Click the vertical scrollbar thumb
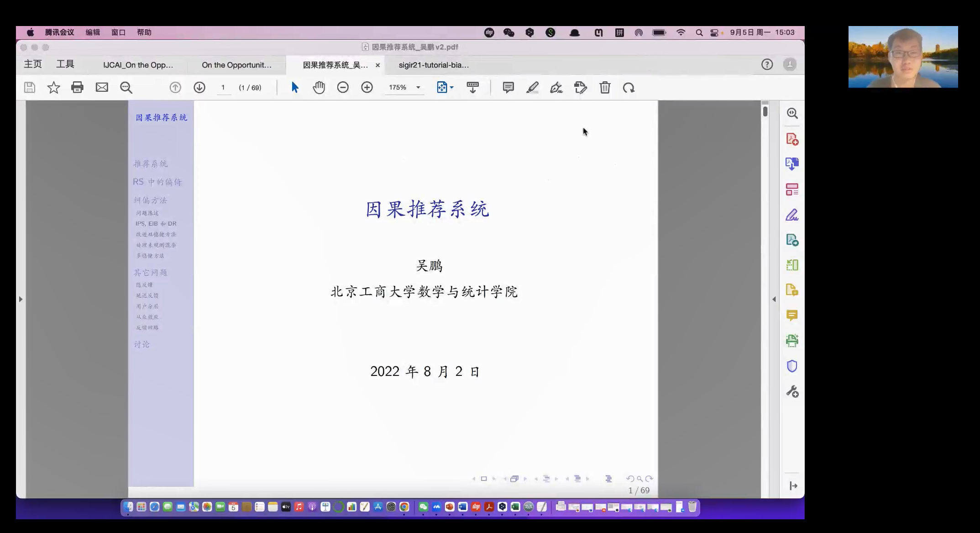 tap(765, 111)
